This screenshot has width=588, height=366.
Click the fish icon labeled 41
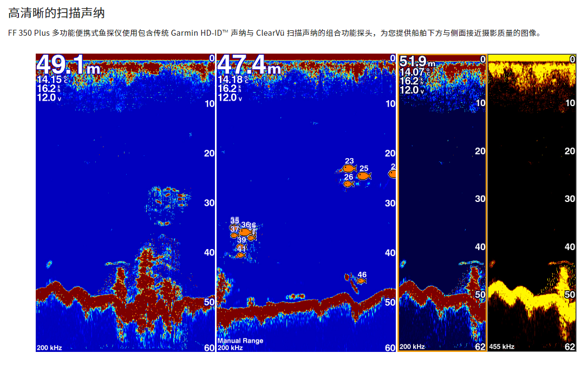(241, 254)
